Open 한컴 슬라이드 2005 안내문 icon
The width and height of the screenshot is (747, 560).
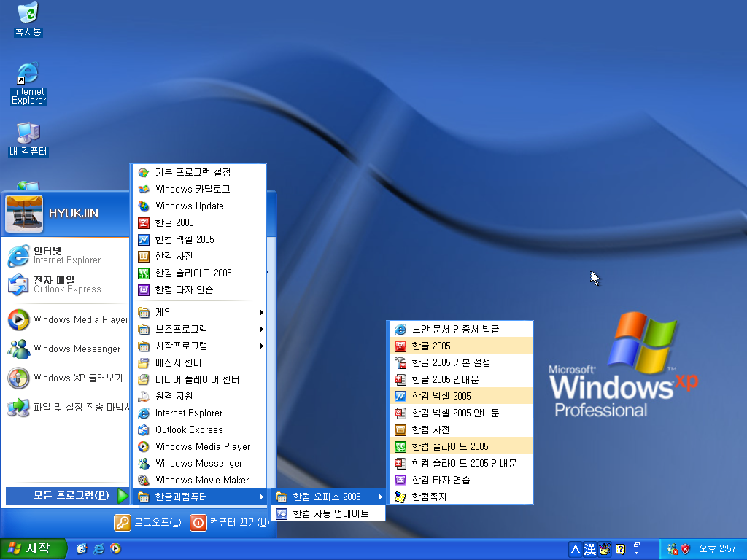click(x=400, y=463)
